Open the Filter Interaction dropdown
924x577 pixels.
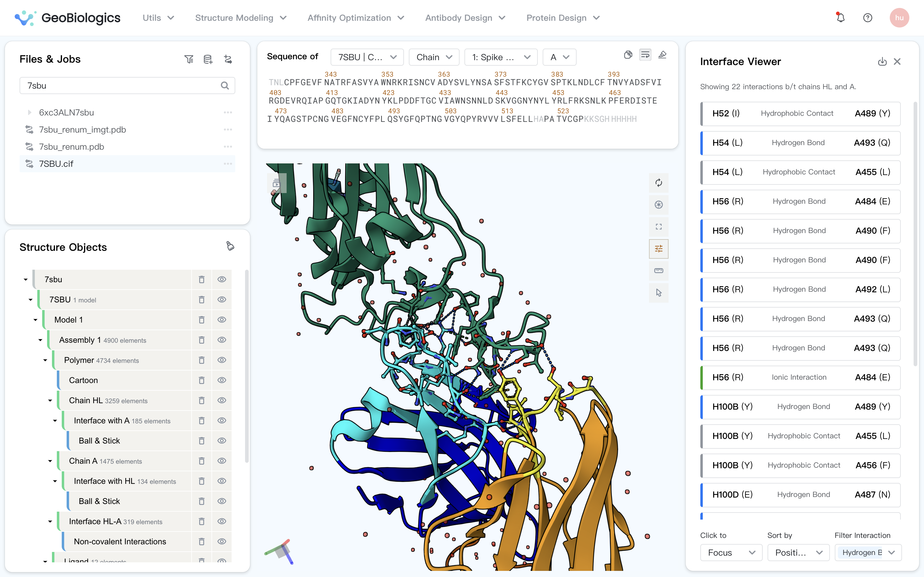868,553
